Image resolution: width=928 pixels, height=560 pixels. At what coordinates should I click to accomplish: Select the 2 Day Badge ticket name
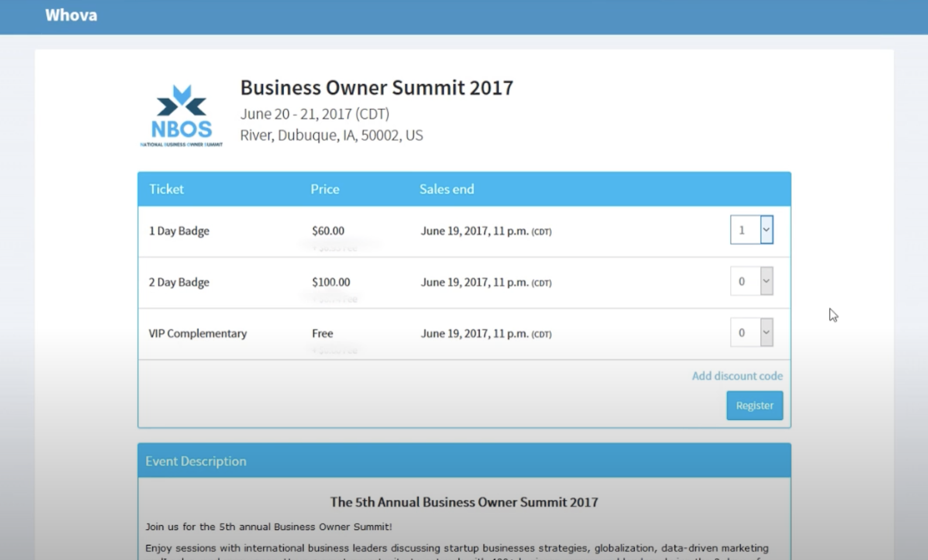(179, 282)
